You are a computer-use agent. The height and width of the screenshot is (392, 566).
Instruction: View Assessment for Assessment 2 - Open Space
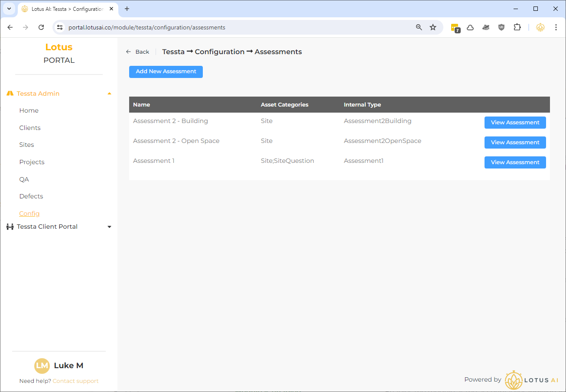515,143
